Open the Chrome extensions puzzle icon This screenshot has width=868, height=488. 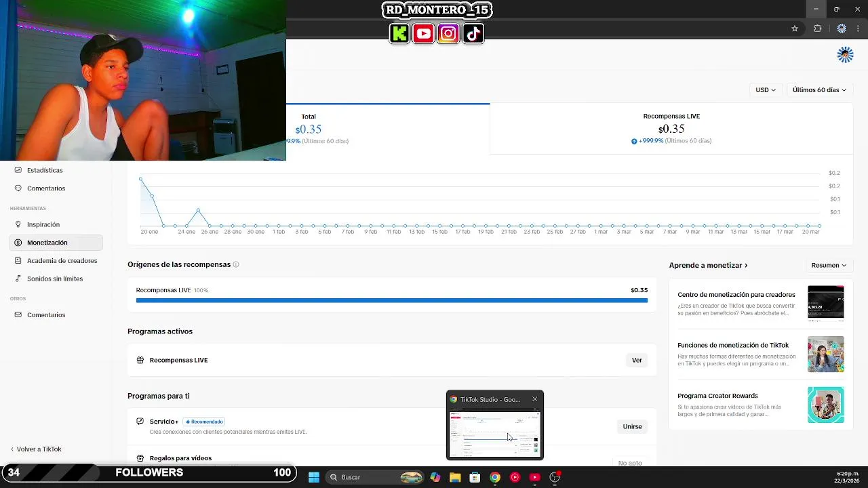click(817, 28)
